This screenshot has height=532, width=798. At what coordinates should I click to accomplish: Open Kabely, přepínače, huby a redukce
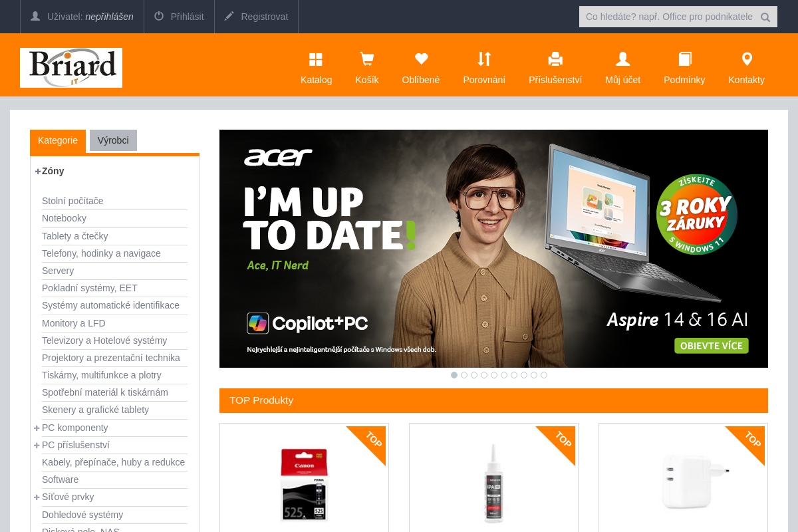coord(113,462)
